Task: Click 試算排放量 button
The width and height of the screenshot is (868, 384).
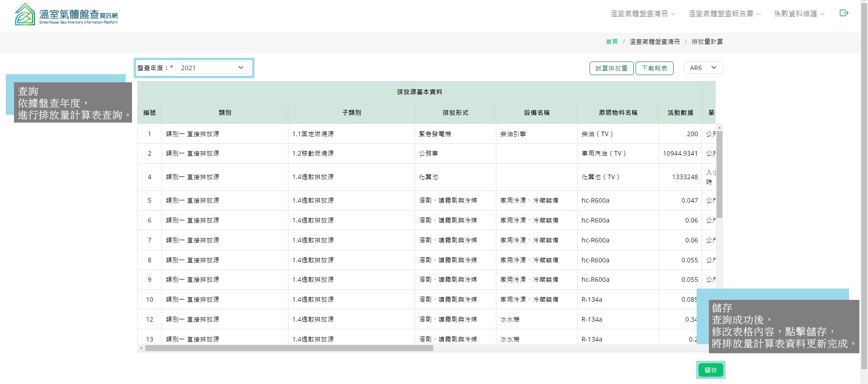Action: (x=611, y=68)
